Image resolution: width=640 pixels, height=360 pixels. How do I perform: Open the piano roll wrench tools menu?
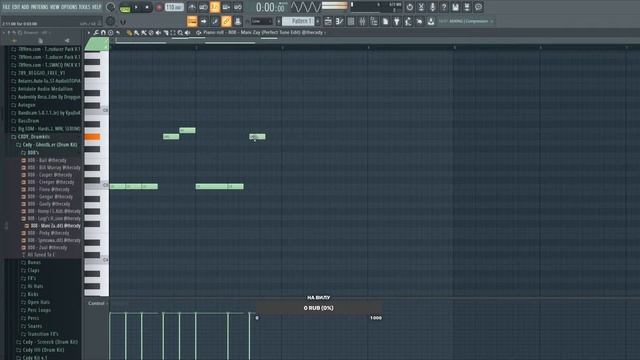click(x=96, y=33)
